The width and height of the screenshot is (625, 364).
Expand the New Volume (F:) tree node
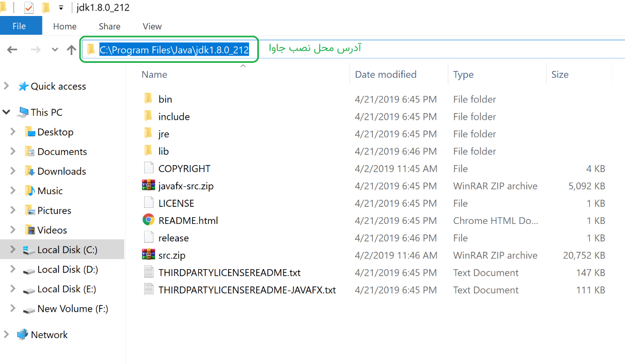click(13, 308)
